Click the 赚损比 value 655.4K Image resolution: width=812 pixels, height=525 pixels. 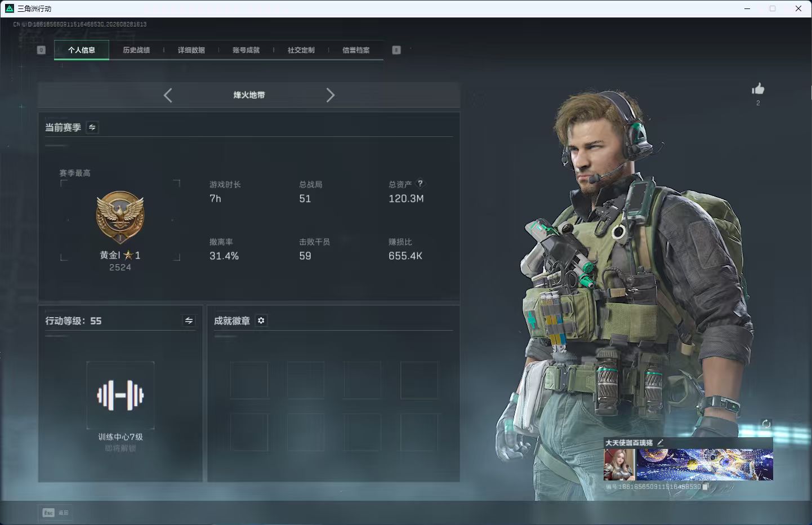click(405, 256)
